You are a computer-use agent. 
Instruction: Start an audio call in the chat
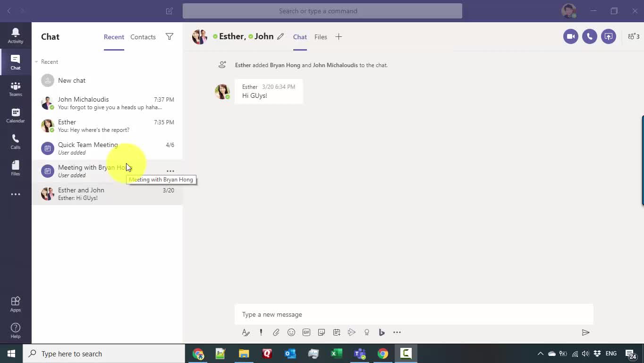(x=589, y=36)
